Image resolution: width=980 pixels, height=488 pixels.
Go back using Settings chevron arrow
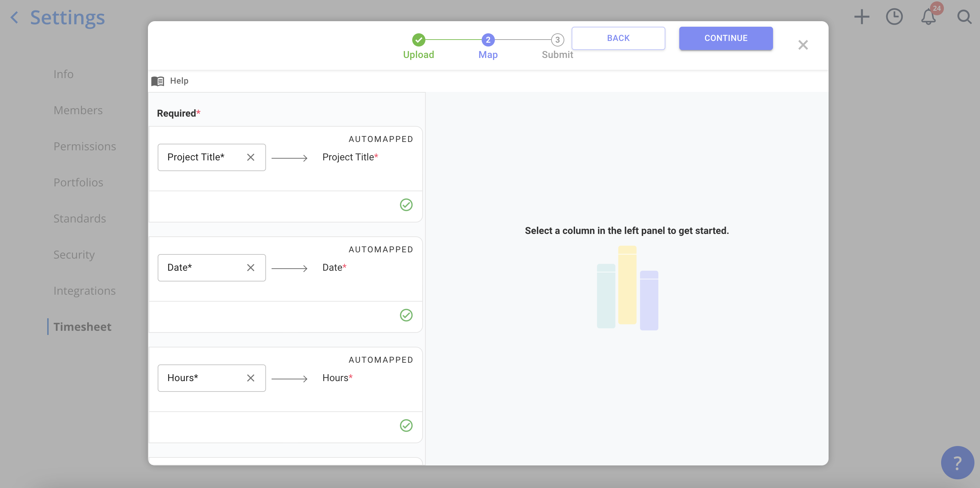[15, 17]
